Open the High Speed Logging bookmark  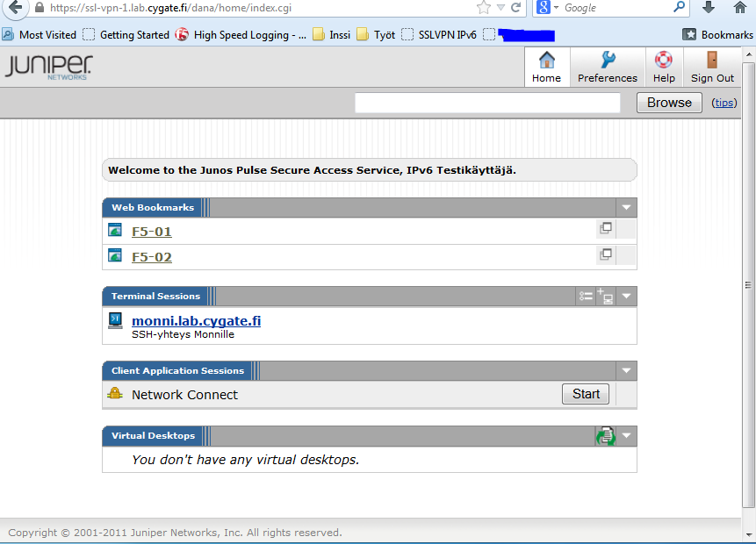241,35
